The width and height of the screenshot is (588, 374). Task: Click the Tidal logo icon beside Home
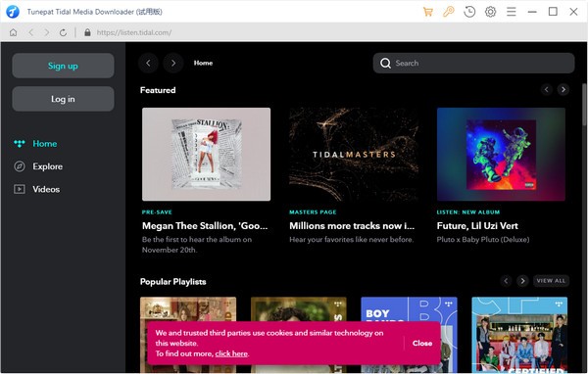pos(20,144)
